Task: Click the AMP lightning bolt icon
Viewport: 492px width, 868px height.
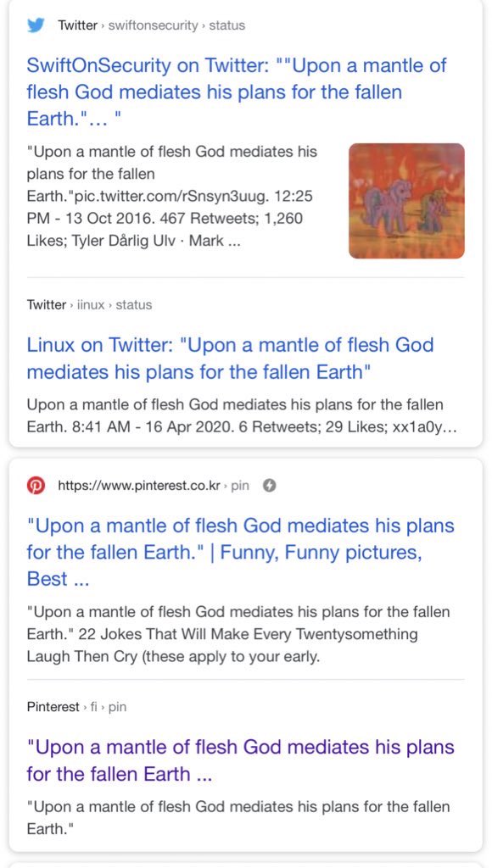Action: tap(269, 486)
